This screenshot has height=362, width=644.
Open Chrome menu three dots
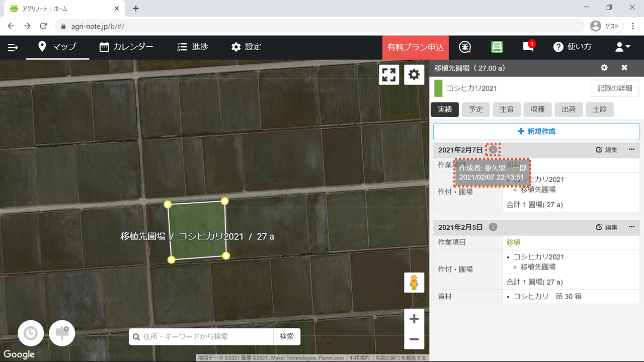tap(633, 26)
